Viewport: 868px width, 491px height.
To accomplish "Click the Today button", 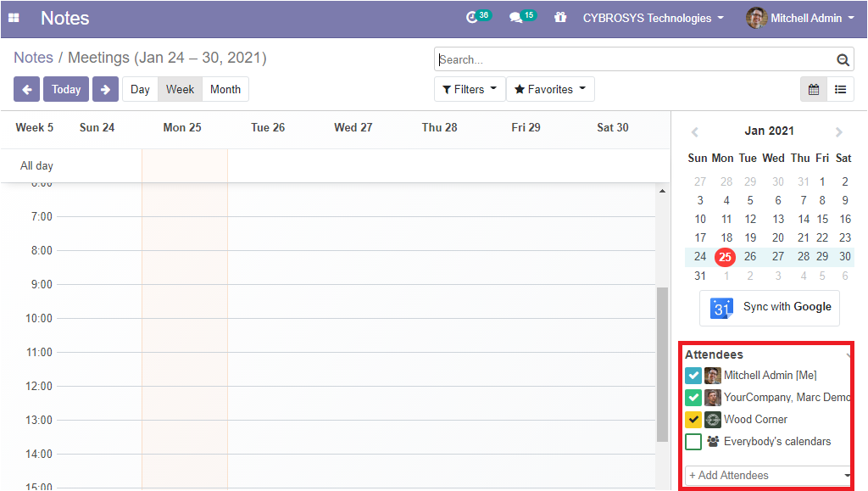I will [x=66, y=89].
